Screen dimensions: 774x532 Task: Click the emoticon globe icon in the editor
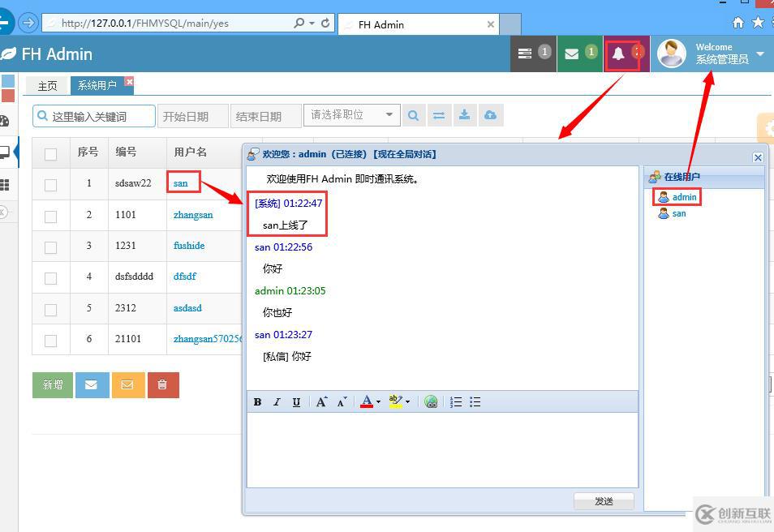tap(431, 401)
